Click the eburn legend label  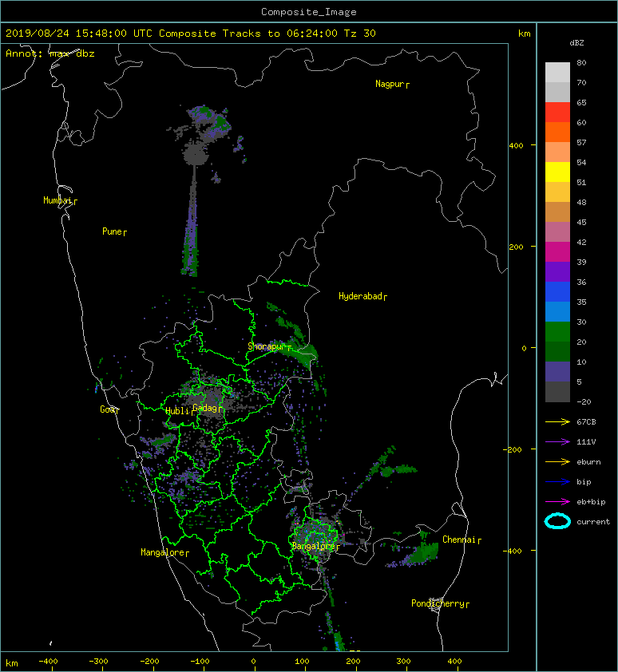[x=588, y=462]
